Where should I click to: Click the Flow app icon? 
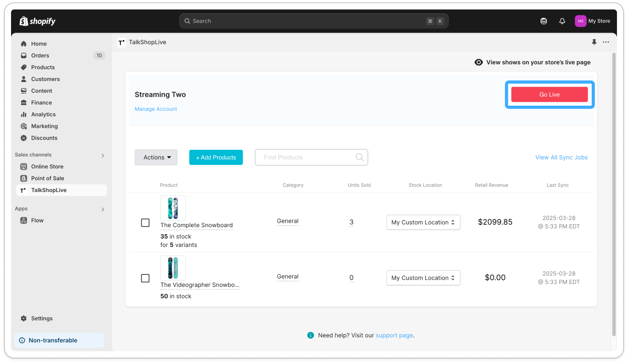(x=24, y=221)
